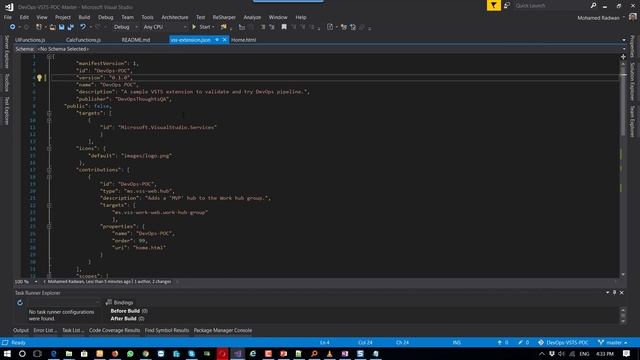Open the File menu
Image resolution: width=640 pixels, height=360 pixels.
tap(8, 17)
